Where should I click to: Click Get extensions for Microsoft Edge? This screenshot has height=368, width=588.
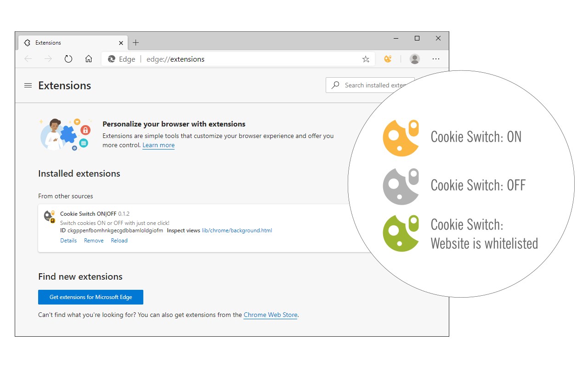coord(90,297)
